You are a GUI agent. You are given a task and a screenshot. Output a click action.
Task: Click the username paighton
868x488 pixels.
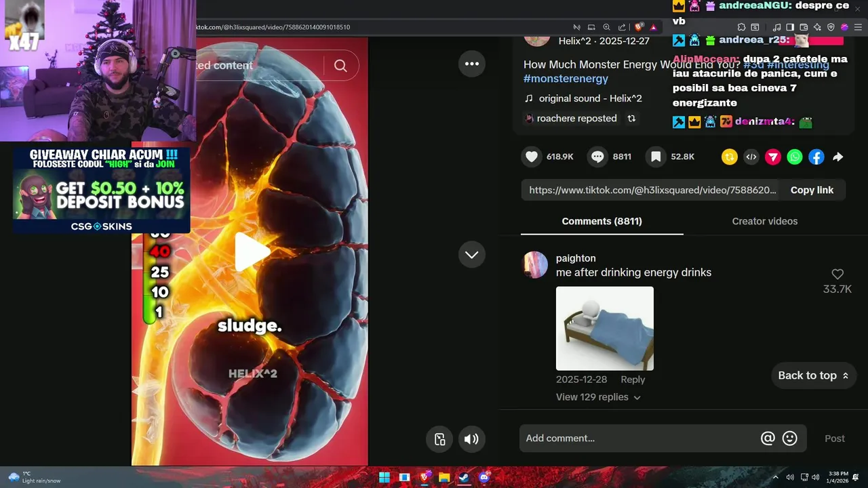(576, 258)
